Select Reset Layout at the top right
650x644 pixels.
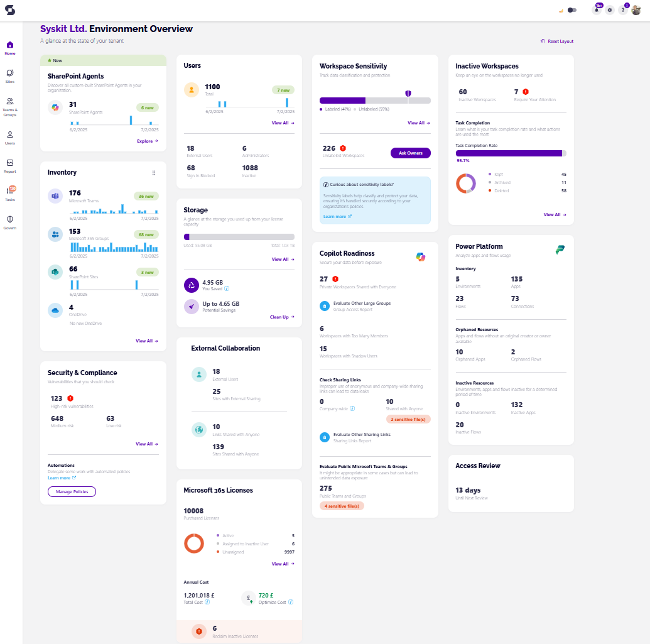coord(558,40)
